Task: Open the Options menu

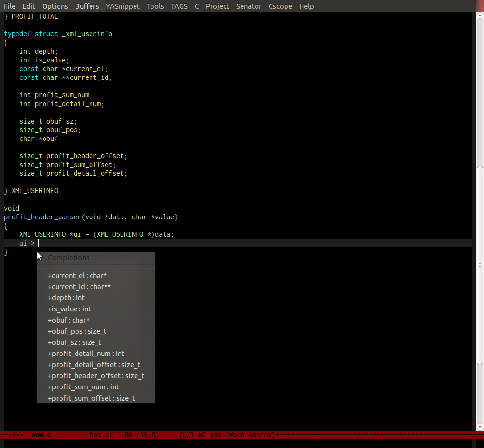Action: coord(55,6)
